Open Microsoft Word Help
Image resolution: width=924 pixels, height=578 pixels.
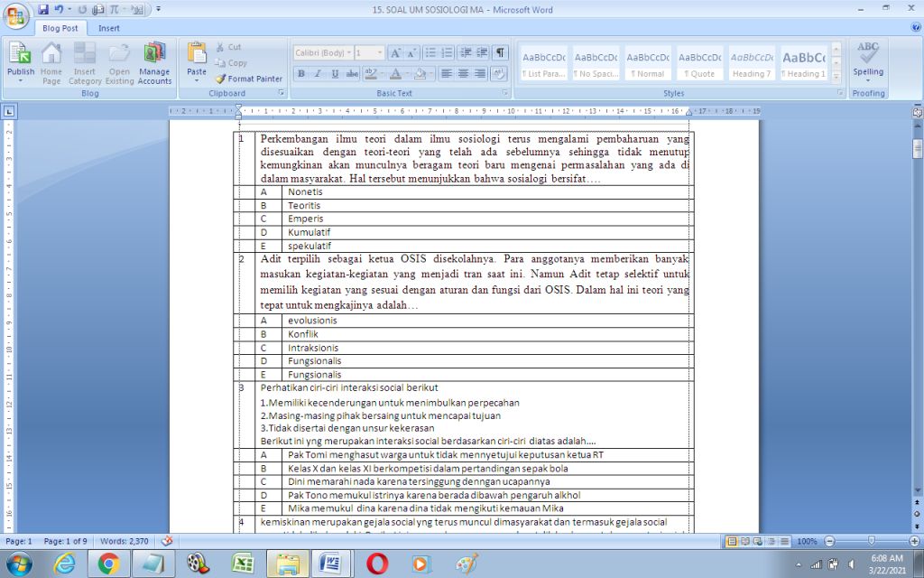[x=916, y=27]
